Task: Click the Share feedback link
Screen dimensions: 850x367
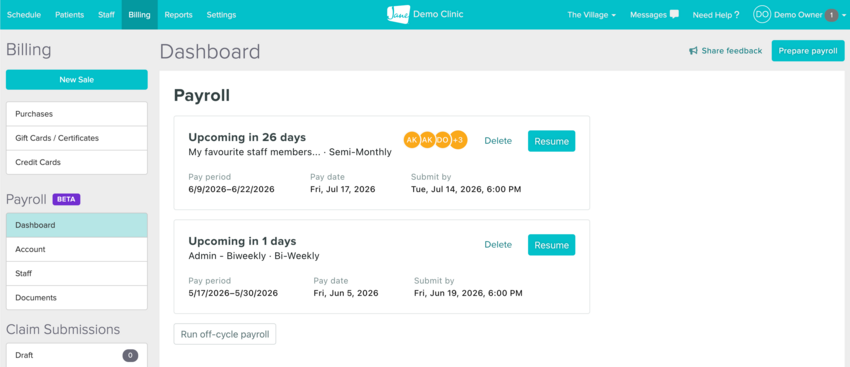Action: click(x=725, y=51)
